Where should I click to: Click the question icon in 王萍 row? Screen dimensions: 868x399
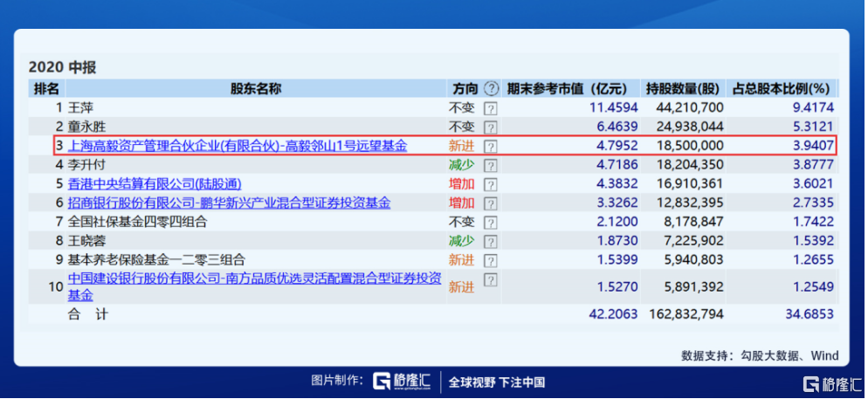click(x=491, y=108)
